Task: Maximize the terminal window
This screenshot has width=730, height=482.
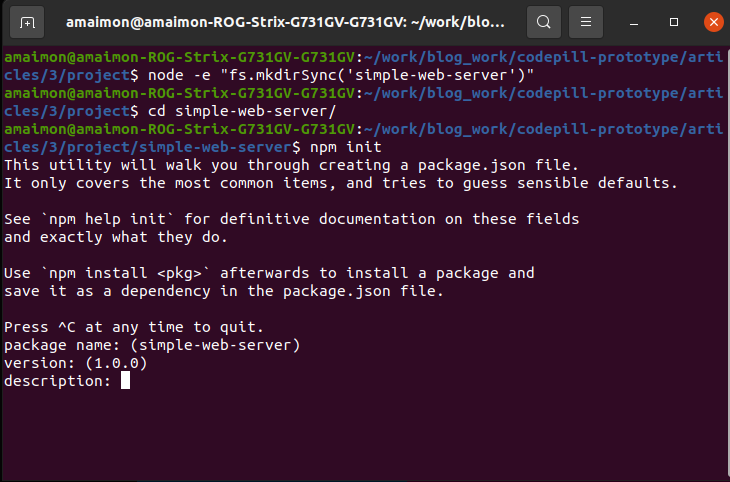Action: pos(674,21)
